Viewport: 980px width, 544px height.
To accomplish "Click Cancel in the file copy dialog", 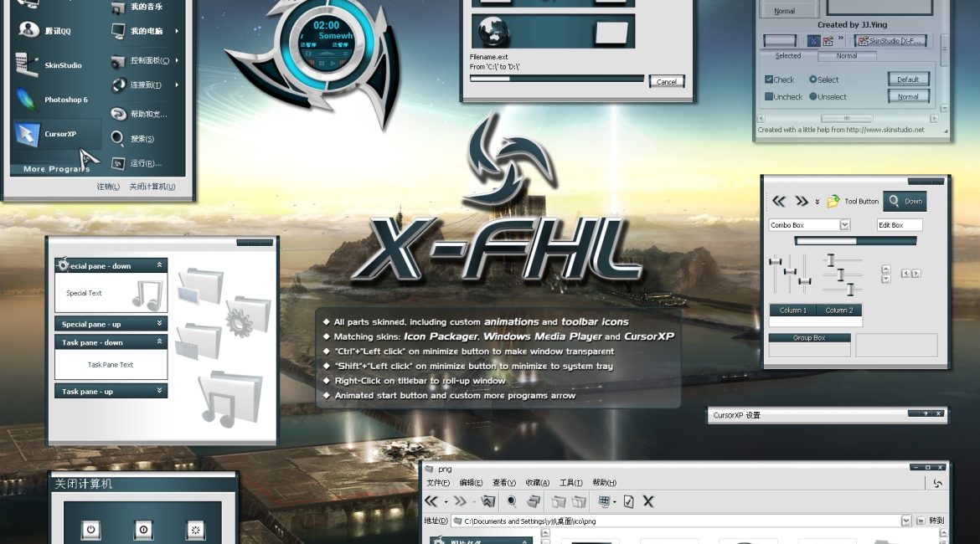I will click(x=666, y=82).
